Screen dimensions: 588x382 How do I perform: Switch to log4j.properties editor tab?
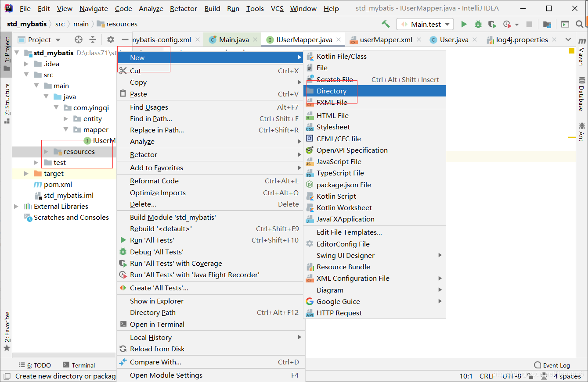(522, 39)
